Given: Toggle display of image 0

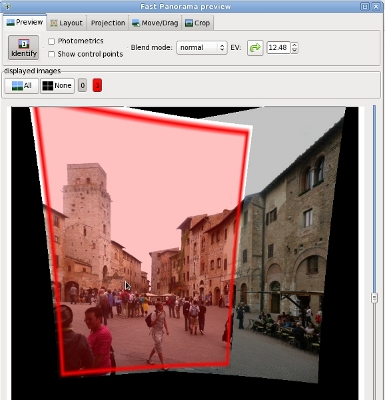Looking at the screenshot, I should tap(83, 86).
